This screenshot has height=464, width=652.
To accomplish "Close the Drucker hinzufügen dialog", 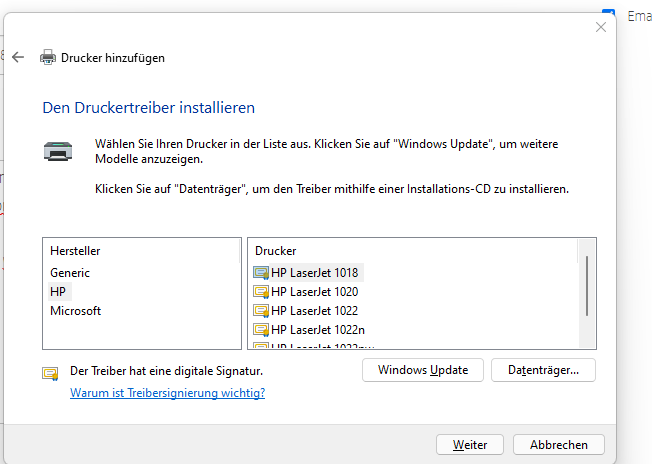I will pyautogui.click(x=600, y=27).
